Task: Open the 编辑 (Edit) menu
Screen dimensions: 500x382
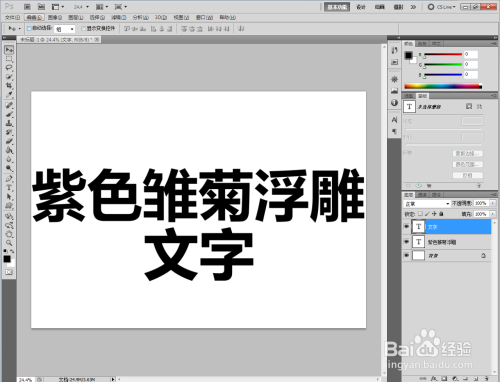Action: point(34,17)
